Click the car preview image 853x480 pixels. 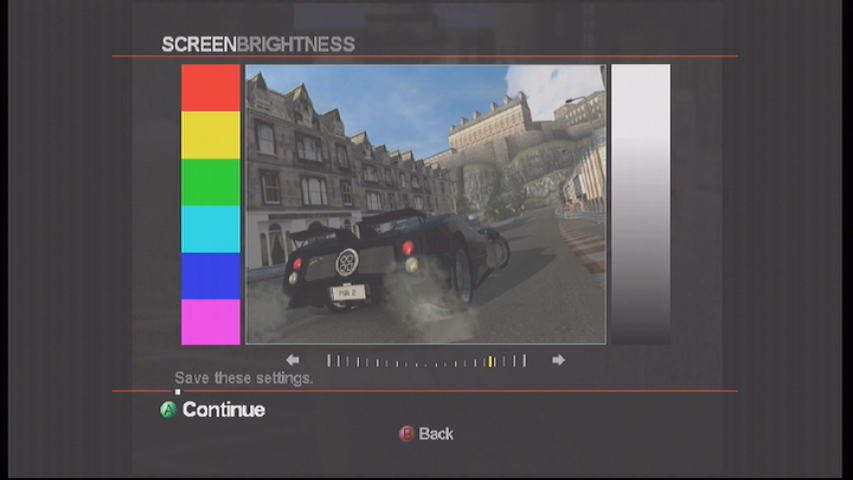[425, 204]
